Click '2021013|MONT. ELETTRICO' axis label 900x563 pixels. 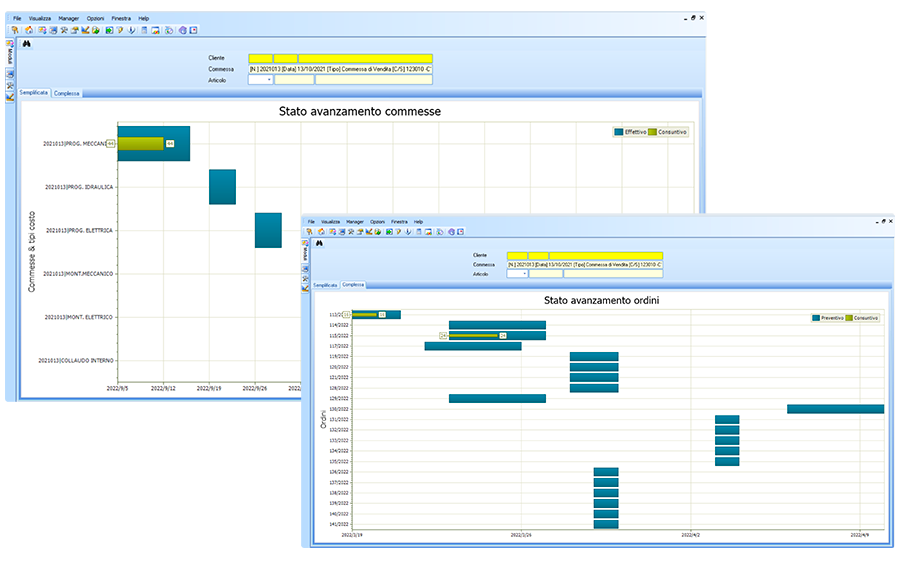point(79,317)
